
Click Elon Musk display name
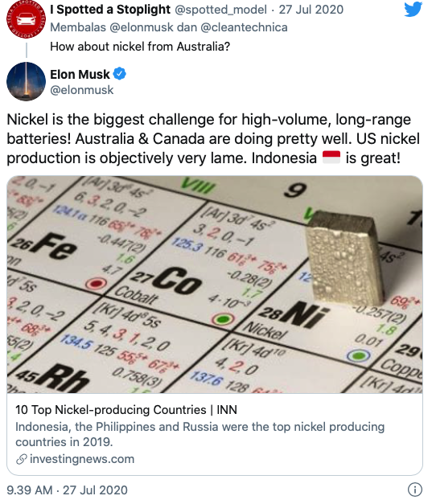[80, 74]
